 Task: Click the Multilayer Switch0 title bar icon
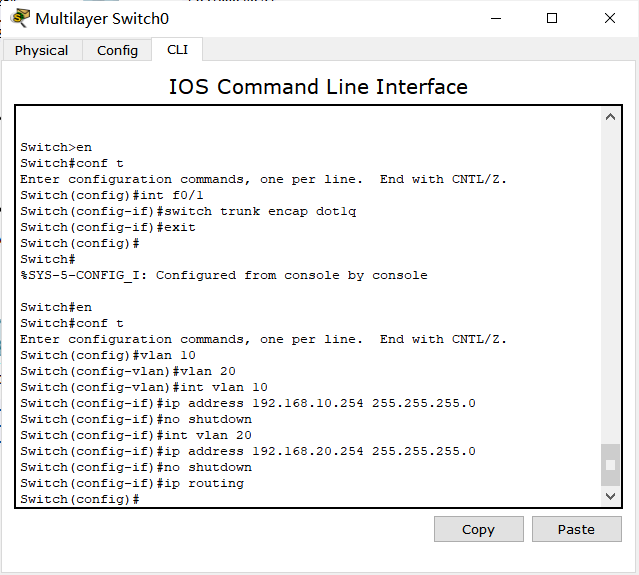point(20,18)
